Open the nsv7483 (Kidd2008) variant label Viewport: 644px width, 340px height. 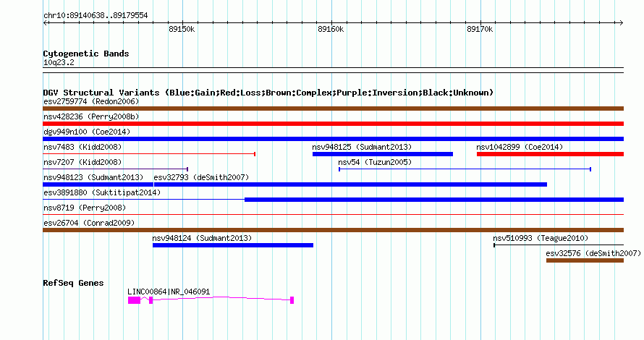pos(82,147)
